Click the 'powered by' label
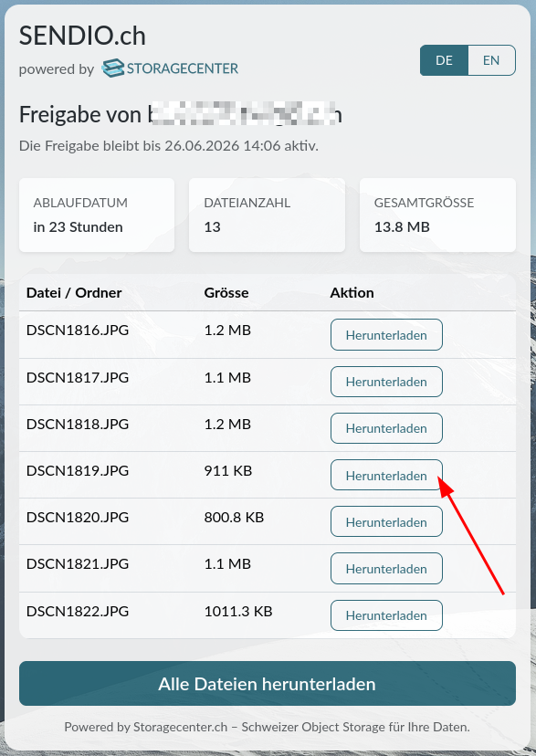This screenshot has width=536, height=756. [57, 69]
